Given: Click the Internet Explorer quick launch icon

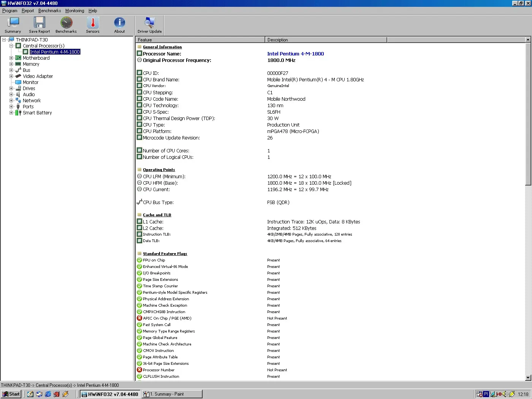Looking at the screenshot, I should coord(48,394).
